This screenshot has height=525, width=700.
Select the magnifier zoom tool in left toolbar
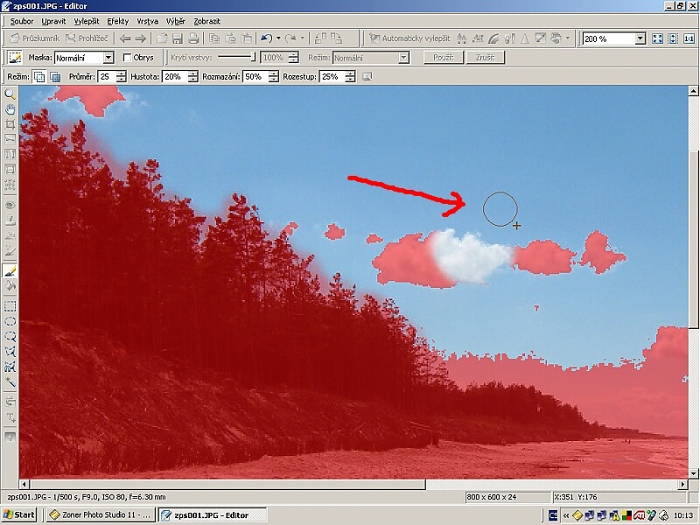point(10,93)
